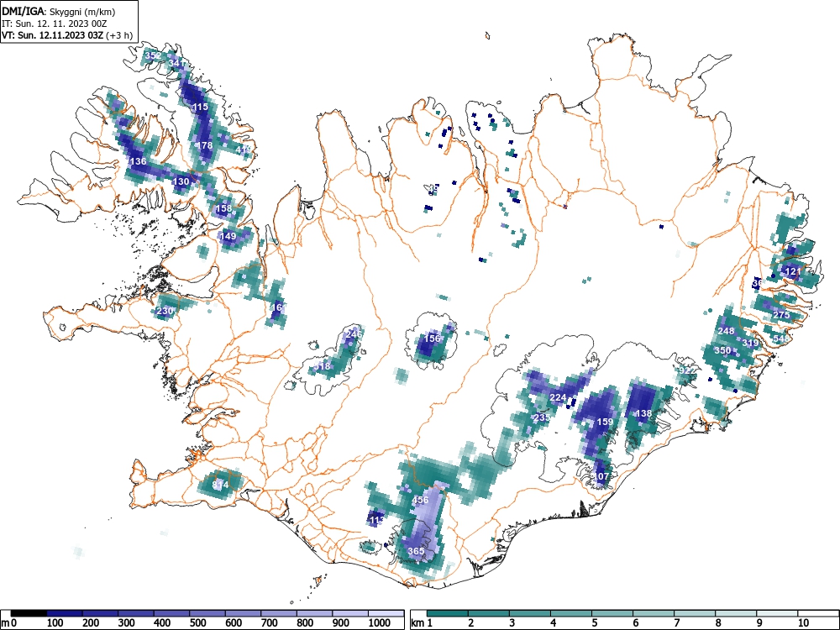Click the legend swatch between 100 and 200 m
Screen dimensions: 840x630
65,613
